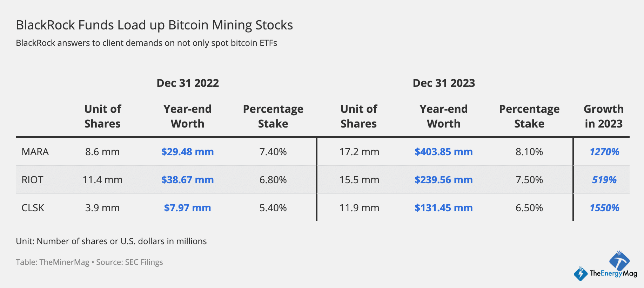The height and width of the screenshot is (288, 644).
Task: Click the unit footnote below the table
Action: pyautogui.click(x=111, y=241)
